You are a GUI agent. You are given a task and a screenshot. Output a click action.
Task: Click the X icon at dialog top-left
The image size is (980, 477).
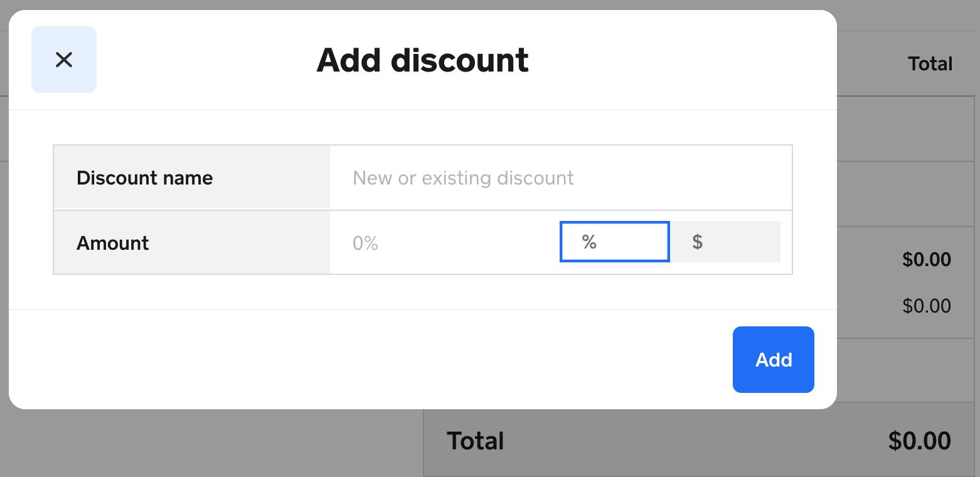pyautogui.click(x=64, y=60)
